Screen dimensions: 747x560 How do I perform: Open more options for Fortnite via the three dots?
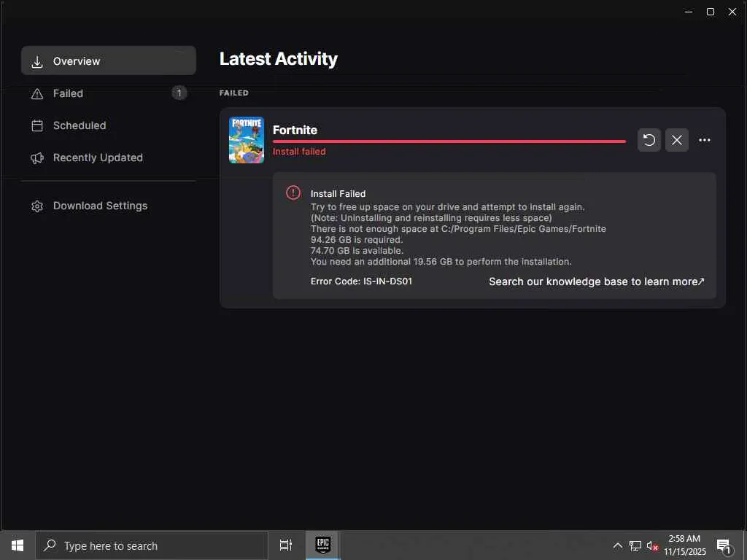click(x=704, y=140)
